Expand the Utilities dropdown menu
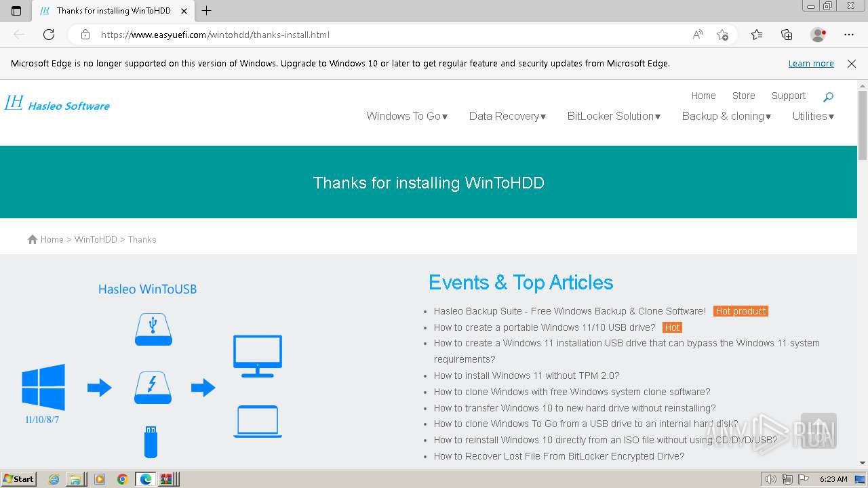The width and height of the screenshot is (868, 488). click(813, 117)
